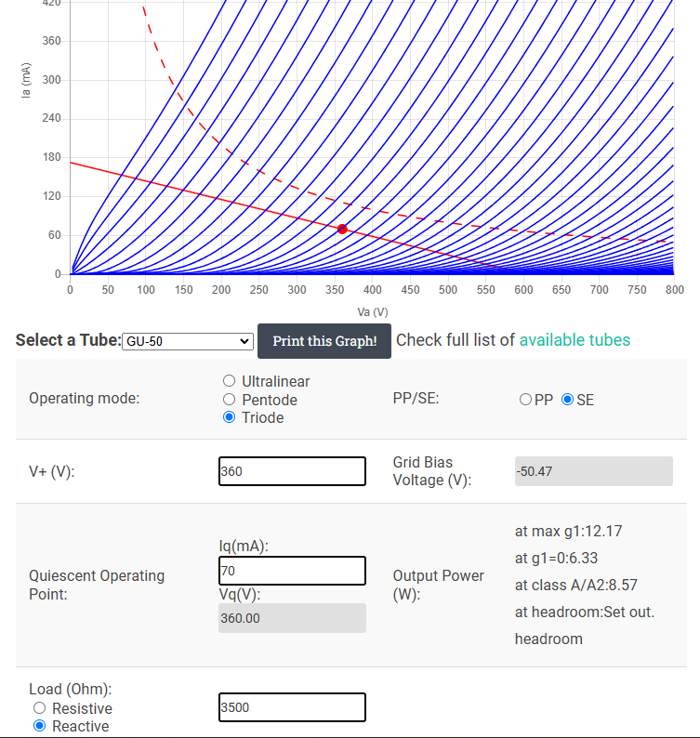
Task: Open the Select a Tube dropdown
Action: (188, 341)
